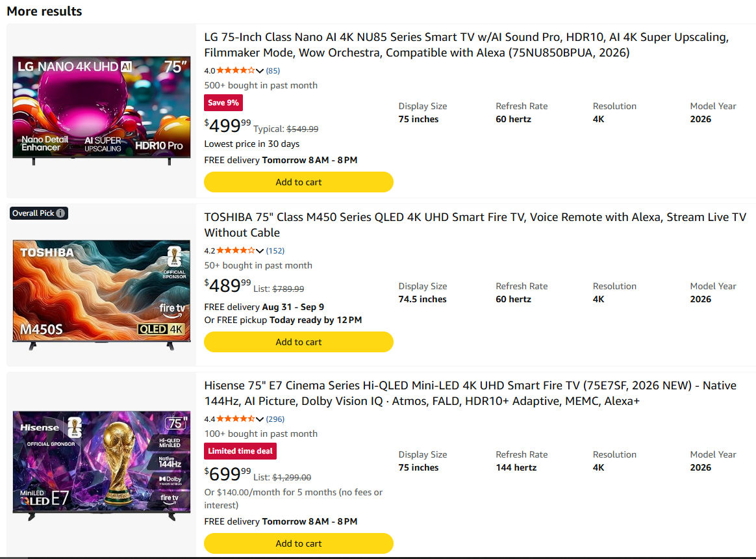This screenshot has width=756, height=559.
Task: Expand the Hisense TV rating chevron
Action: click(x=260, y=419)
